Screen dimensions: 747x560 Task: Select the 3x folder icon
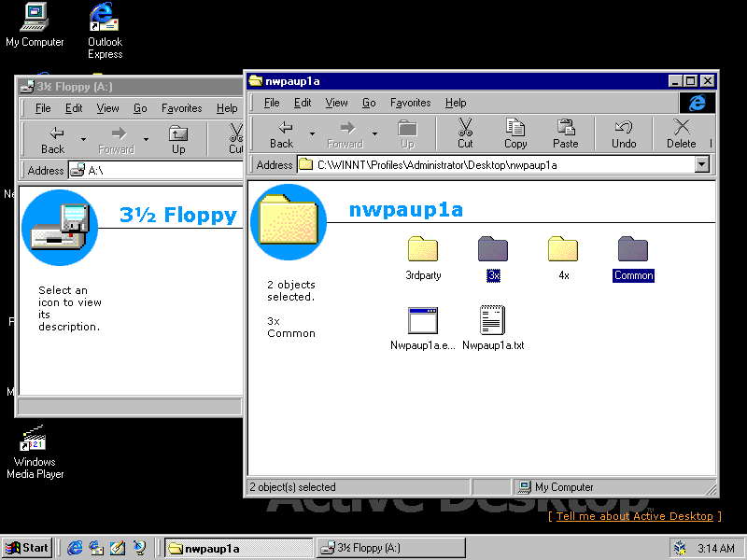(x=493, y=249)
